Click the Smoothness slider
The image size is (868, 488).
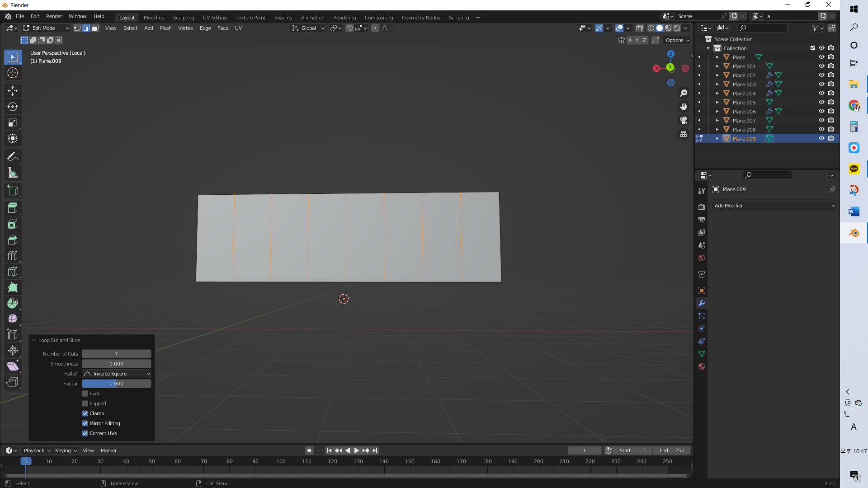[117, 364]
